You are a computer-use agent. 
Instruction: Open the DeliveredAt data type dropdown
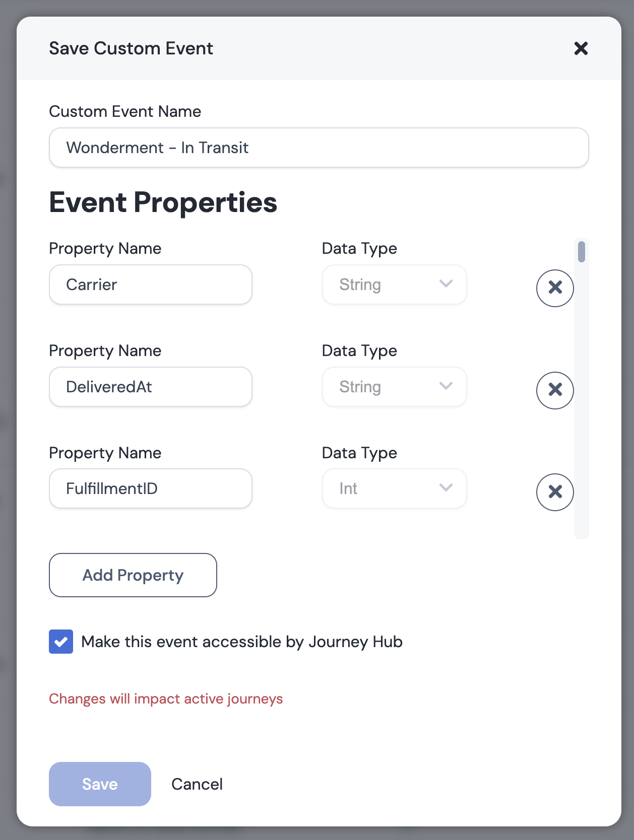click(395, 387)
